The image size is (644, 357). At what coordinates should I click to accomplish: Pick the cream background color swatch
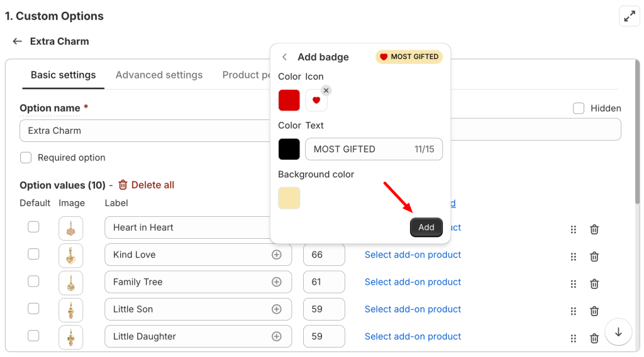click(x=289, y=198)
